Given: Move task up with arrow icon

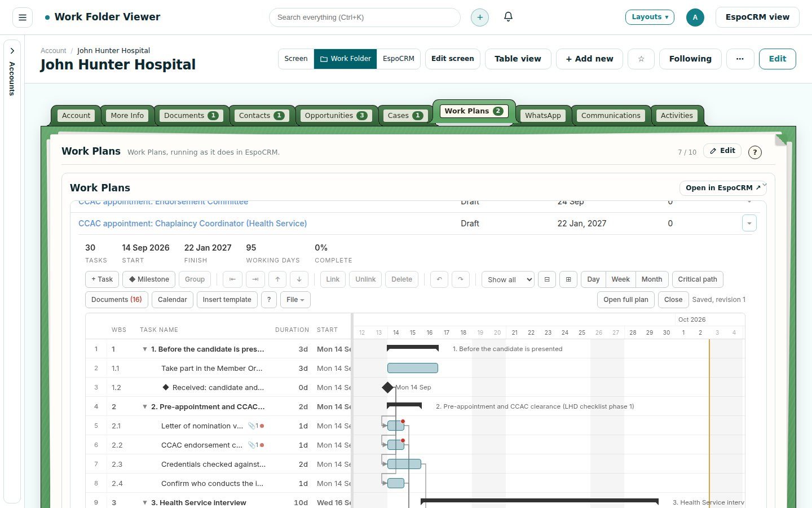Looking at the screenshot, I should coord(277,279).
